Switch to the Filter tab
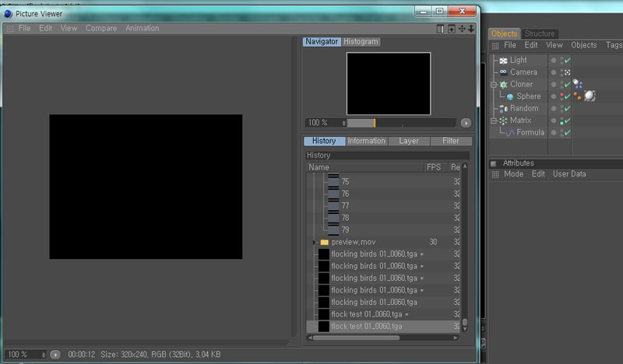The height and width of the screenshot is (364, 623). coord(451,141)
